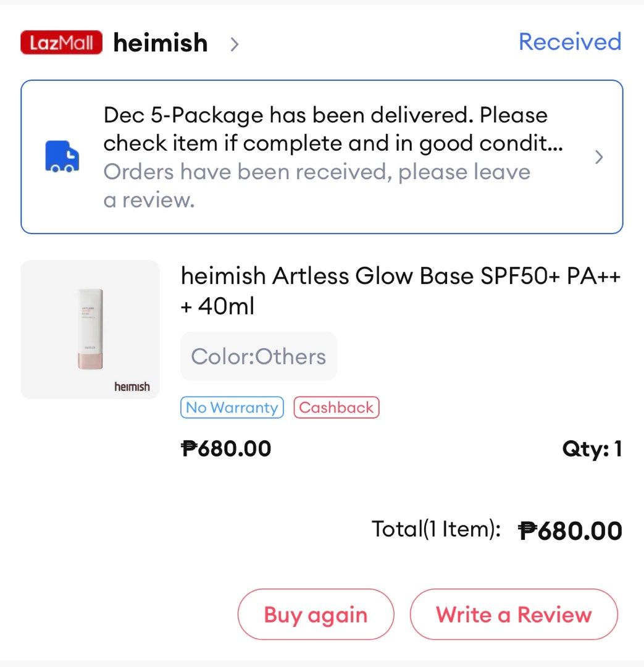Open the heimish Artless Glow Base product page
This screenshot has height=667, width=644.
[401, 290]
